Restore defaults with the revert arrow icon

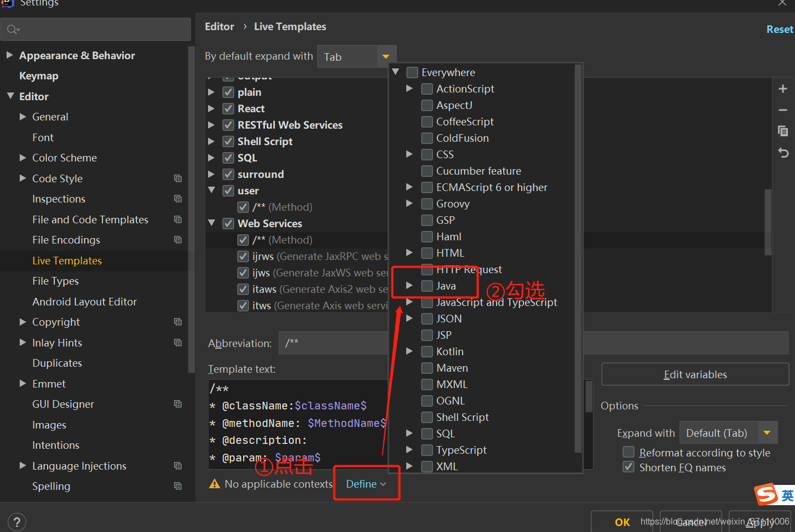pyautogui.click(x=782, y=152)
